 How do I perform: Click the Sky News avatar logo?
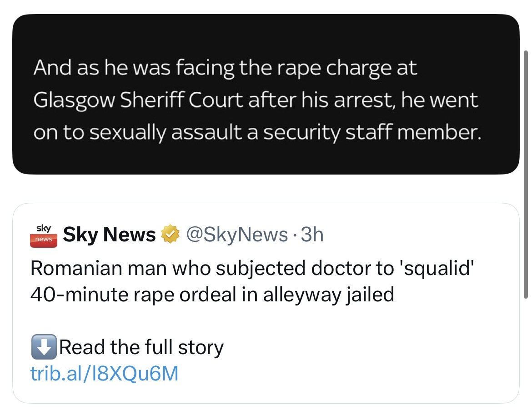[x=44, y=235]
